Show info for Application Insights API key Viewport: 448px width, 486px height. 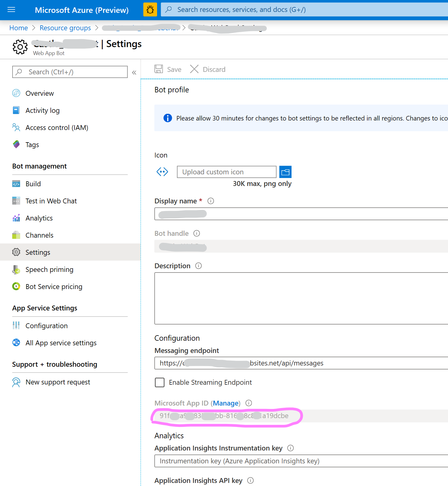click(x=251, y=480)
